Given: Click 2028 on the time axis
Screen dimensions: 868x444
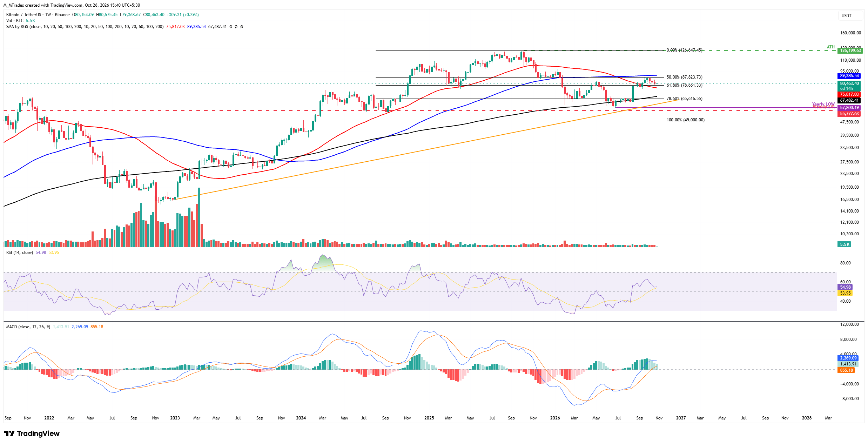Looking at the screenshot, I should click(807, 418).
